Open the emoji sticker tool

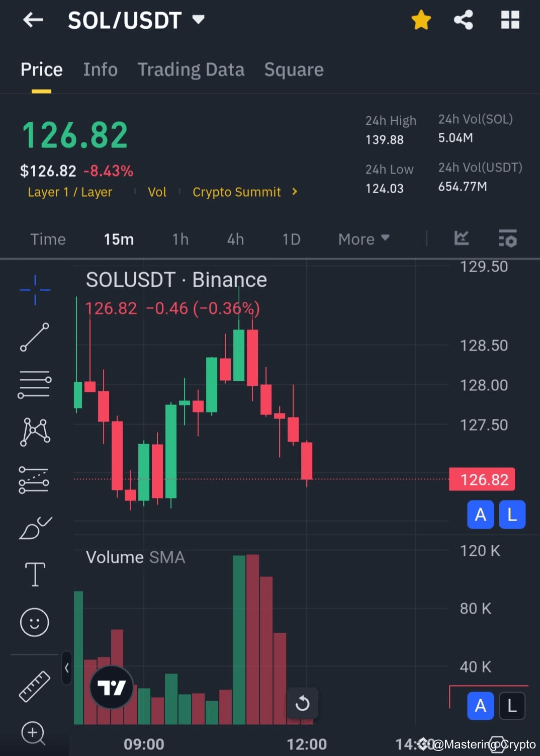[x=34, y=622]
